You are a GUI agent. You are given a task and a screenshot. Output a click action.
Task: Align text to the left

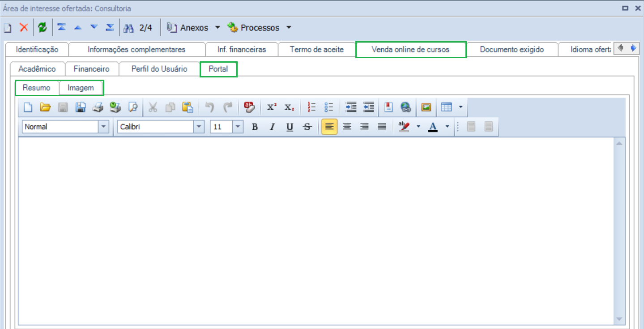[329, 127]
